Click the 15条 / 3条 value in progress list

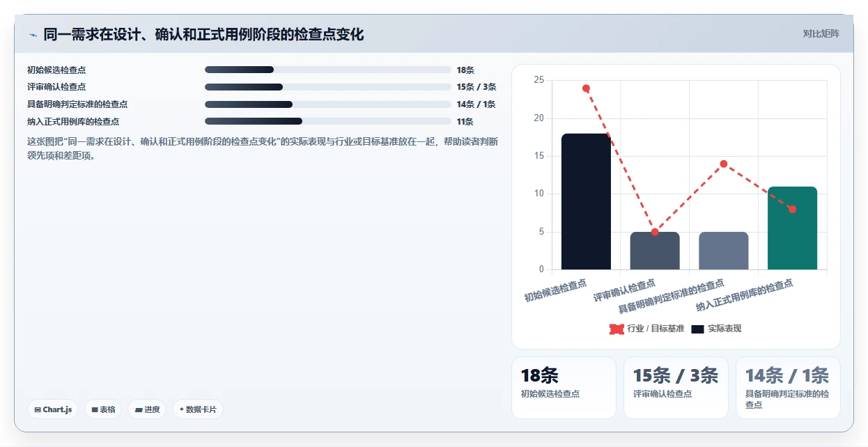476,87
